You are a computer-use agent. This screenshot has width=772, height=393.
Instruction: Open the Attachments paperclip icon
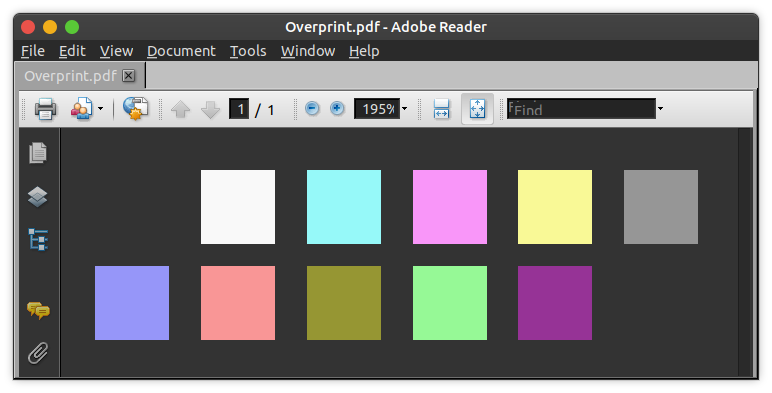coord(38,353)
